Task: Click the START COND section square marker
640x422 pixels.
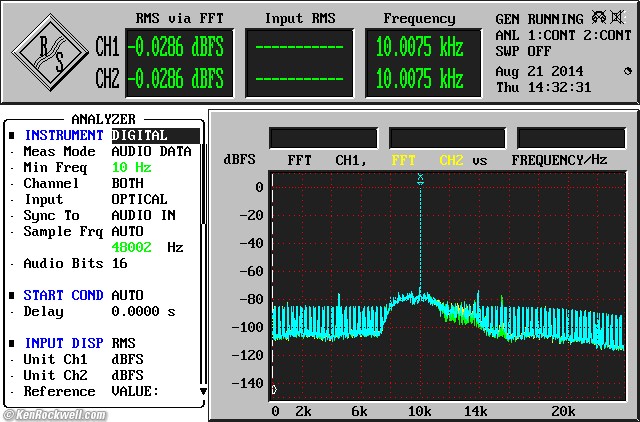Action: [x=11, y=295]
